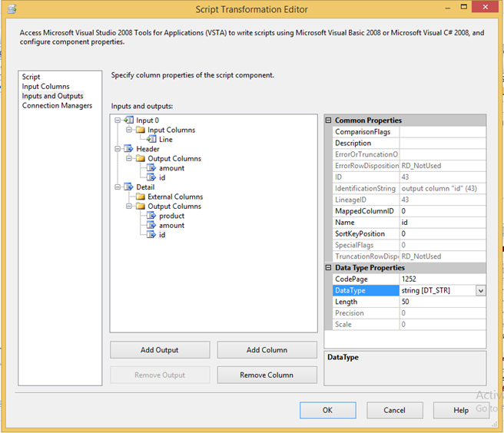Click the Scale property label

pos(343,325)
